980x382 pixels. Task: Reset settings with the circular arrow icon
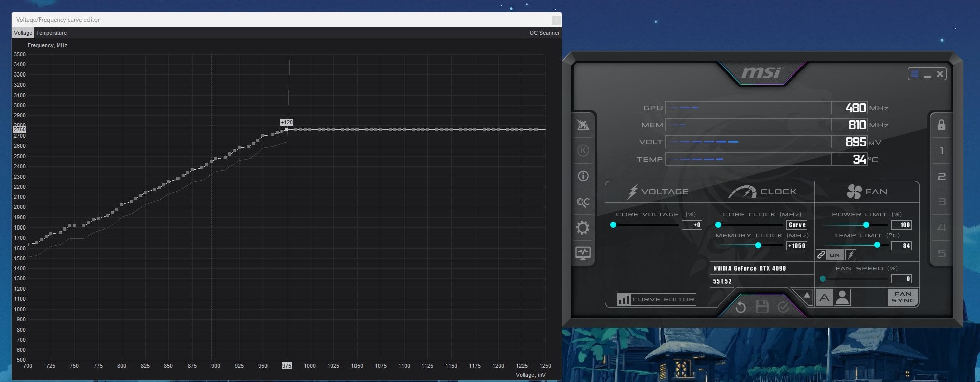click(740, 307)
